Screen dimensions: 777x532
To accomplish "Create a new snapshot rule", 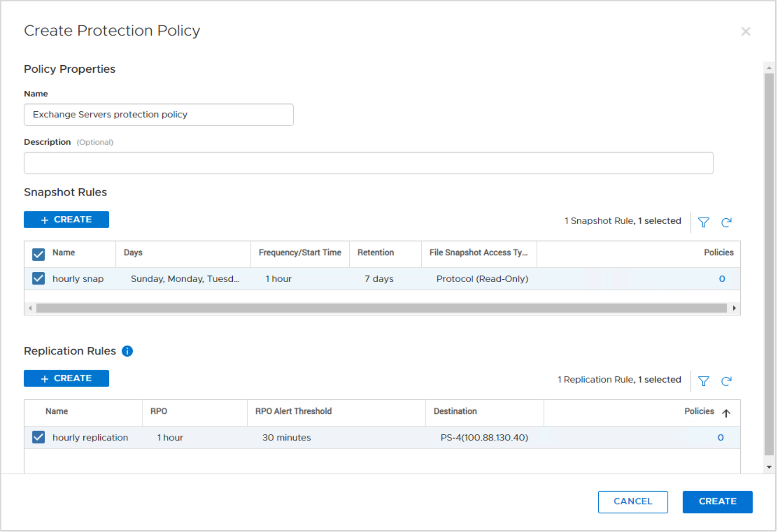I will (66, 220).
